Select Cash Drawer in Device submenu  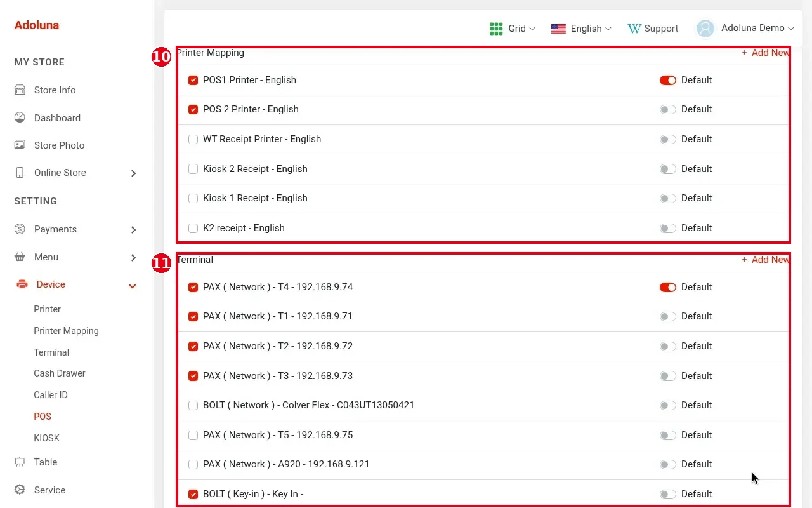pyautogui.click(x=60, y=373)
